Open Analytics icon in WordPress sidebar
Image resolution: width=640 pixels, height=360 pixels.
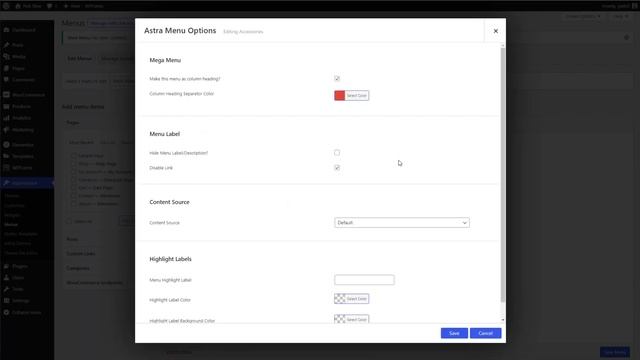[x=7, y=118]
